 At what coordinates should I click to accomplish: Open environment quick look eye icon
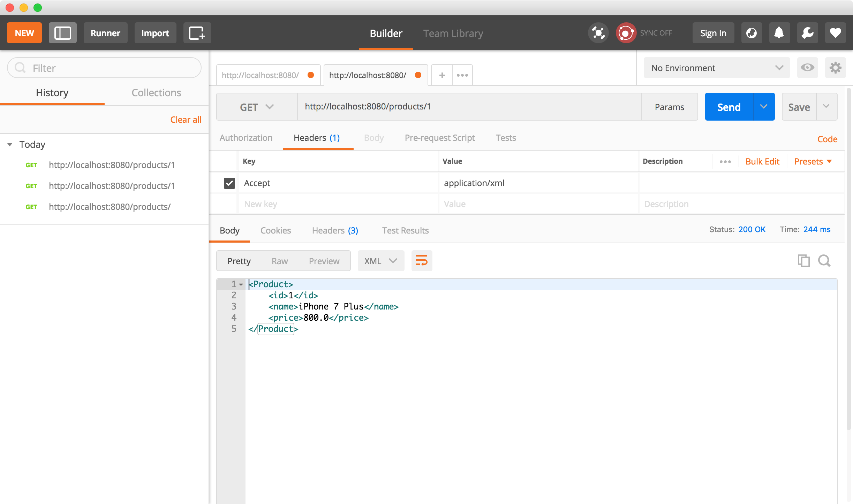coord(807,68)
